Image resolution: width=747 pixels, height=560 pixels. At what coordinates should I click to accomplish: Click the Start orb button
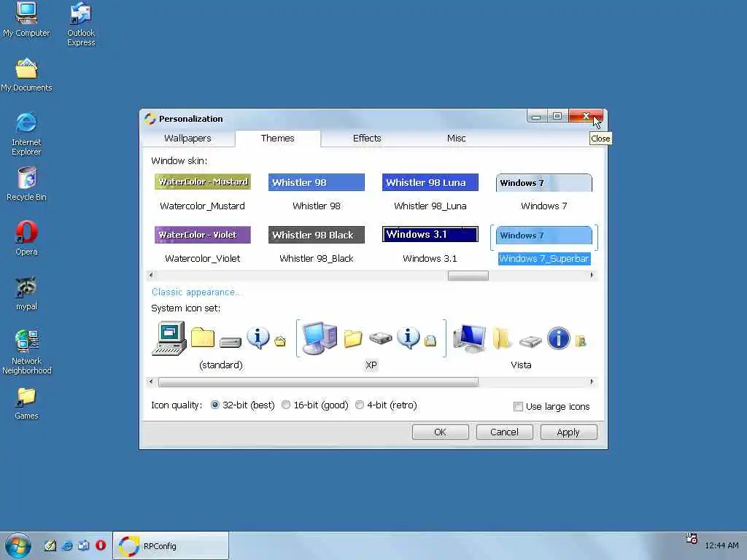coord(18,545)
